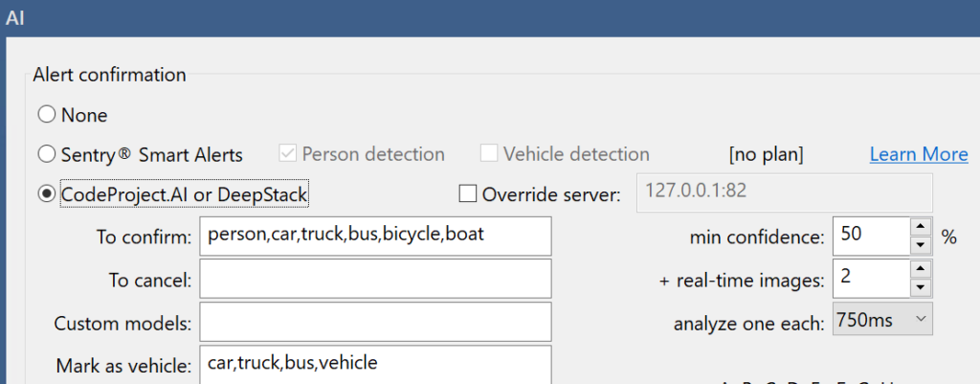Increment real-time images using the up arrow
The width and height of the screenshot is (980, 384).
pos(921,269)
